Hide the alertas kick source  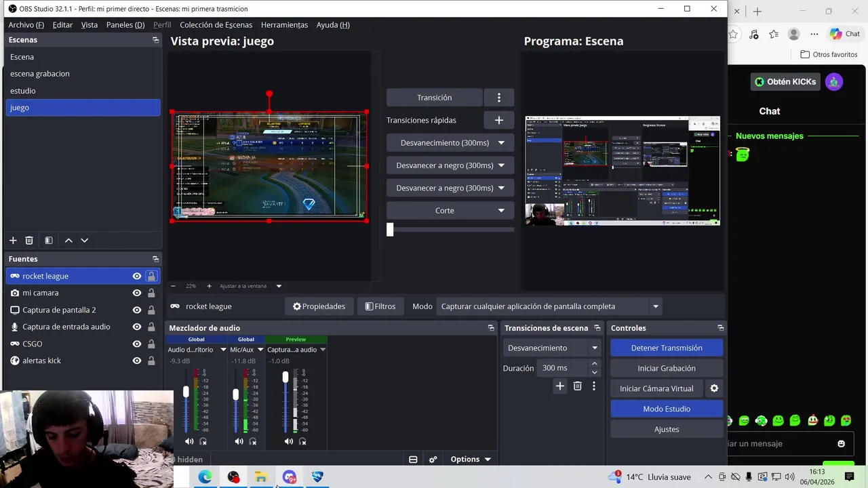click(137, 361)
